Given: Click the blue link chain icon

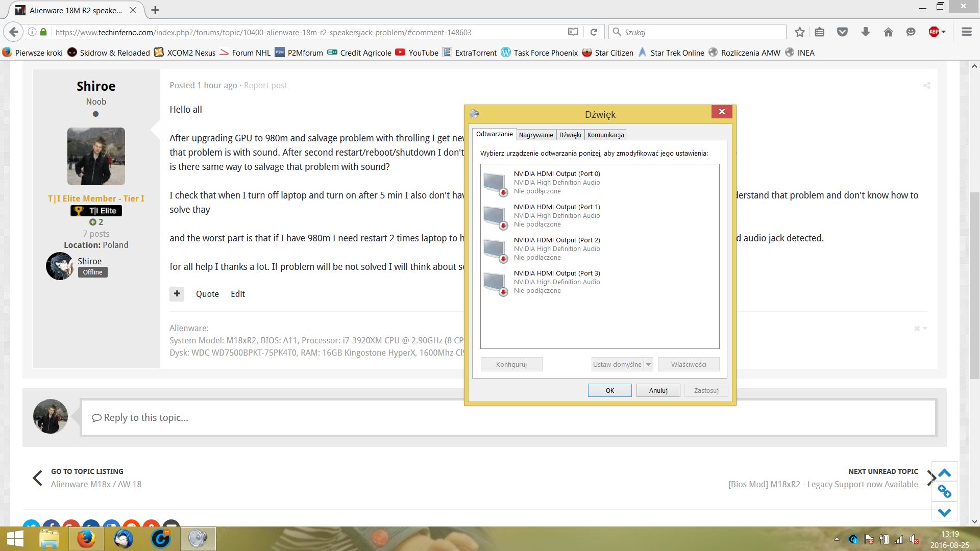Looking at the screenshot, I should (944, 492).
